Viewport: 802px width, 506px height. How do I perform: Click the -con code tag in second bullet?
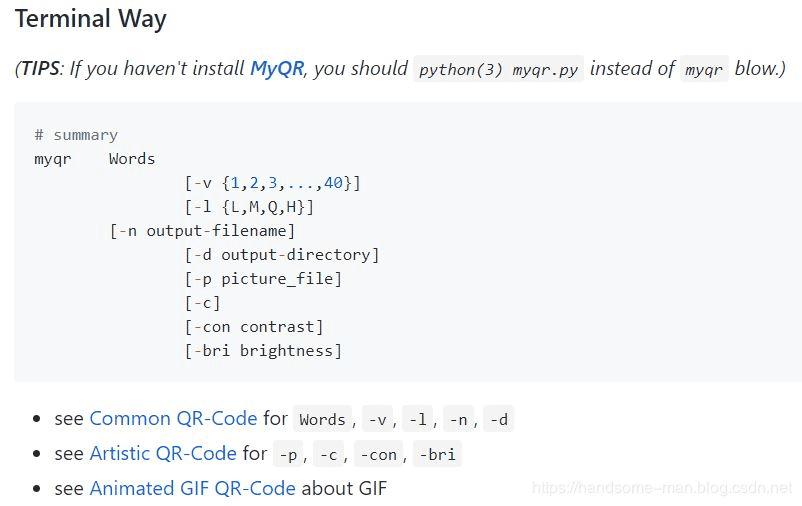click(x=378, y=455)
